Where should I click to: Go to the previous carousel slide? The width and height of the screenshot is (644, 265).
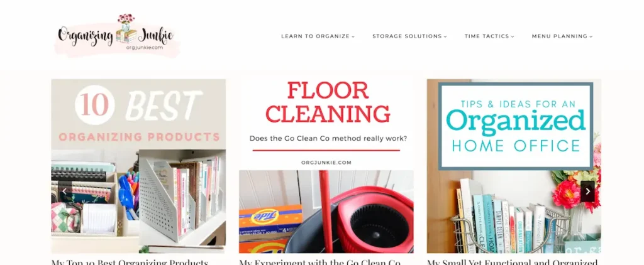click(64, 191)
